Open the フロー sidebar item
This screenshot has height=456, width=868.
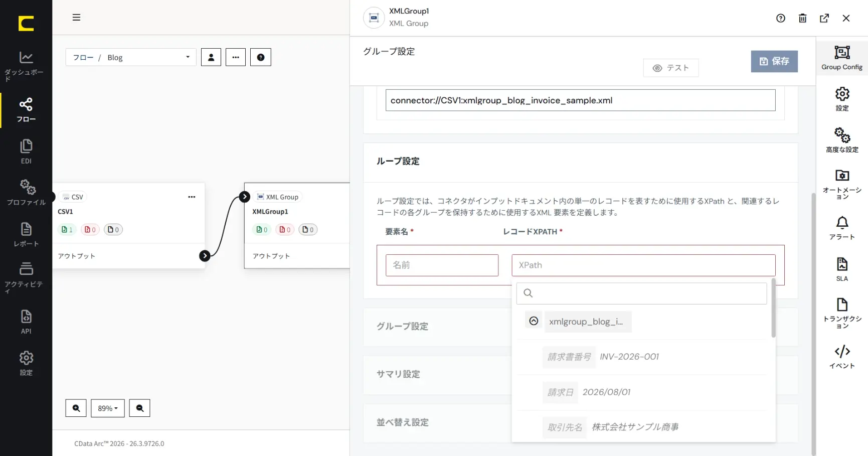tap(26, 110)
